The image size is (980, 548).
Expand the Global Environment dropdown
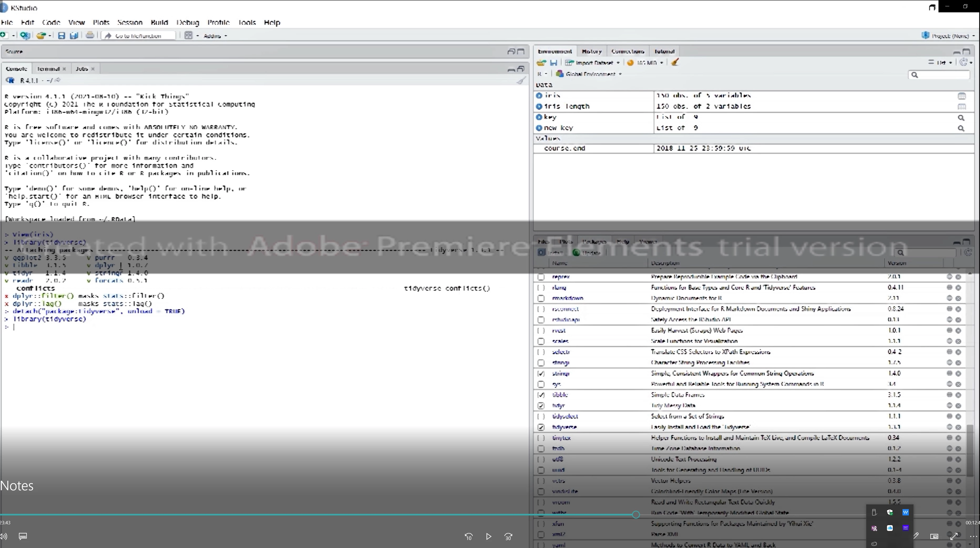click(591, 74)
